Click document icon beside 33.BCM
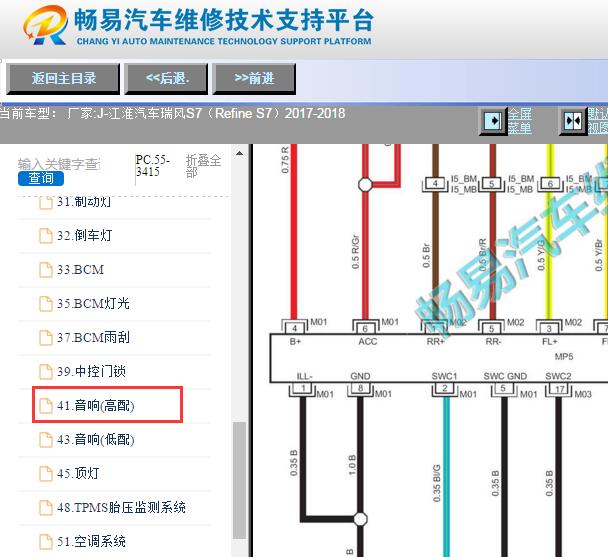This screenshot has width=608, height=557. (46, 270)
